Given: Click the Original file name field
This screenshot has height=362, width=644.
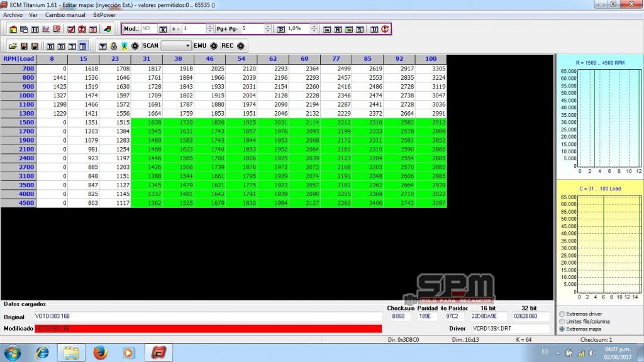Looking at the screenshot, I should tap(208, 317).
